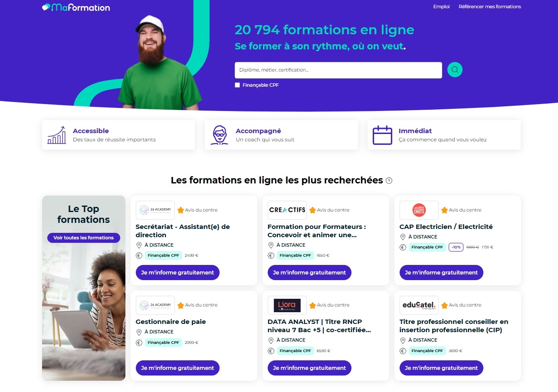The image size is (558, 392).
Task: Open Référencer mes formations link
Action: click(x=490, y=7)
